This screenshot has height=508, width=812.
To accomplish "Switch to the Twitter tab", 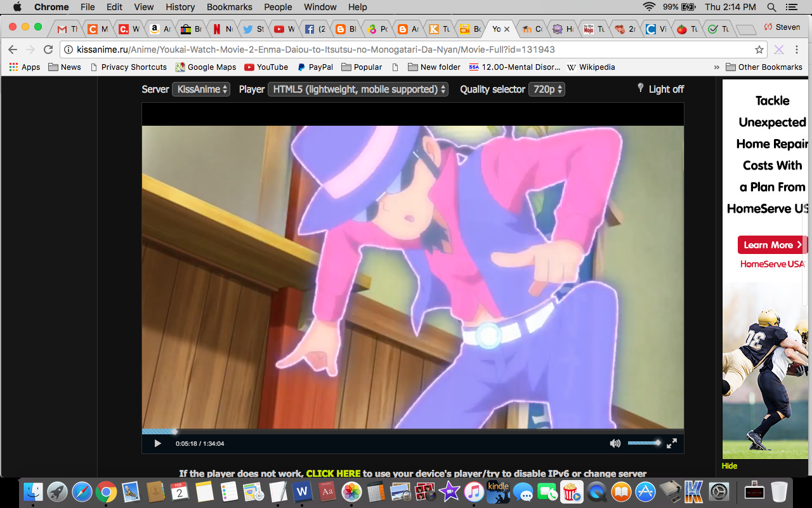I will 253,29.
